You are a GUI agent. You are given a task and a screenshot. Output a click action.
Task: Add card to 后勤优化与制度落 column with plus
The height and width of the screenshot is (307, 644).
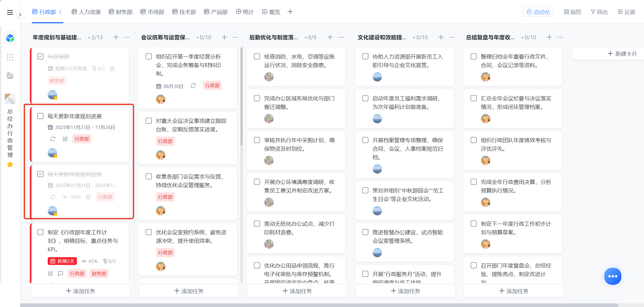coord(330,37)
